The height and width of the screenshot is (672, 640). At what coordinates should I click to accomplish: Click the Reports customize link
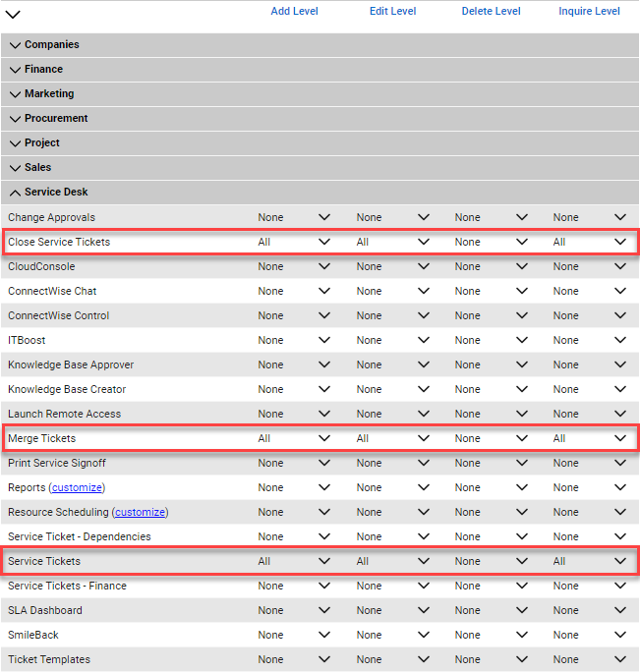[78, 487]
